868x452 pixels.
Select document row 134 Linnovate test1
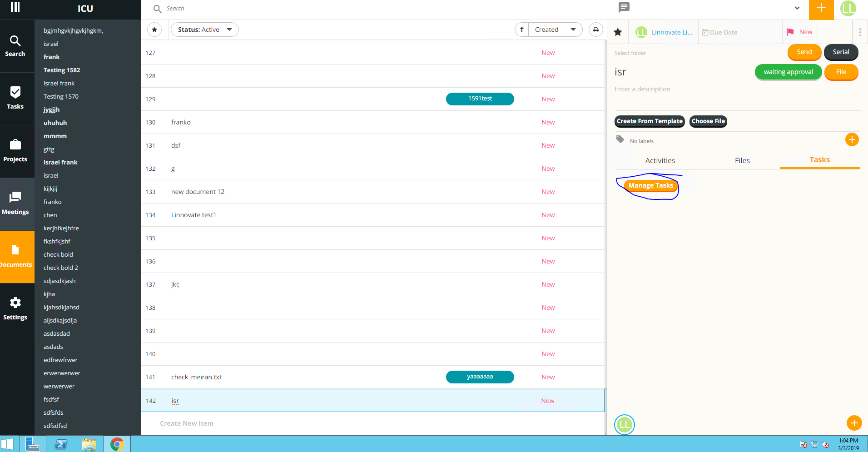pos(372,215)
